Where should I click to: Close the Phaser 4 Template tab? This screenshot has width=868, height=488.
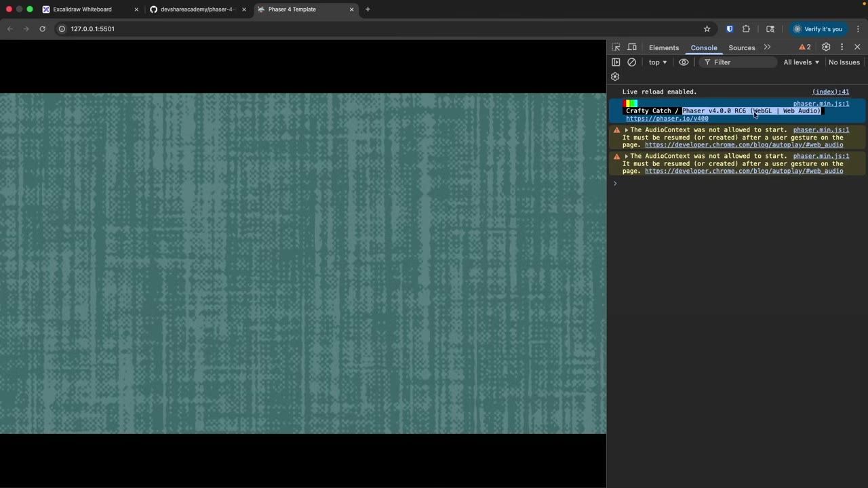point(352,9)
